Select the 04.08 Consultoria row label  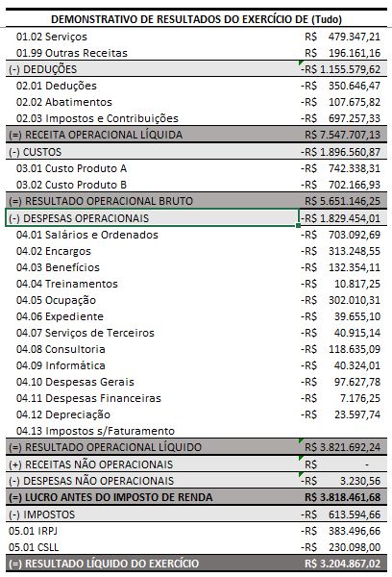(x=61, y=349)
